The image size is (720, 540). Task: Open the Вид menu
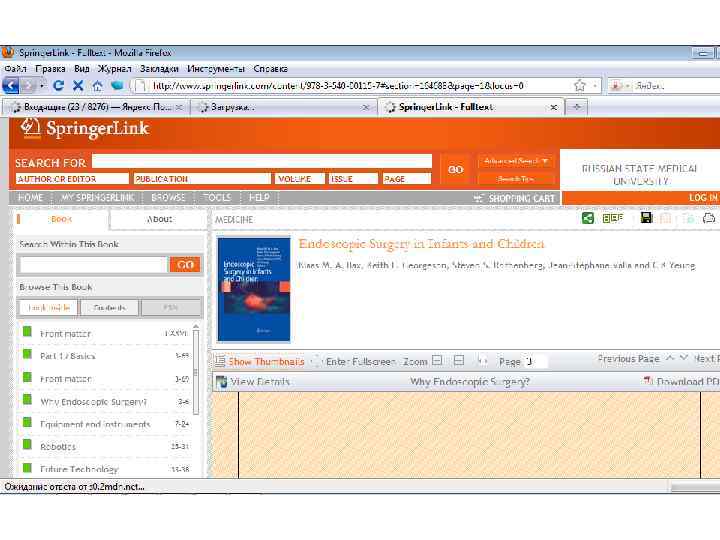pyautogui.click(x=82, y=68)
